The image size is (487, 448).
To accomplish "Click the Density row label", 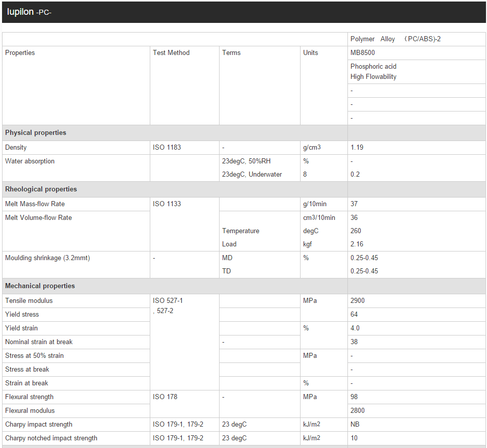I will tap(16, 148).
